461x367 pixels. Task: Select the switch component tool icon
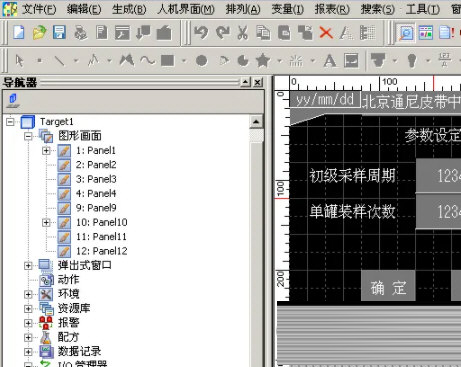(378, 61)
